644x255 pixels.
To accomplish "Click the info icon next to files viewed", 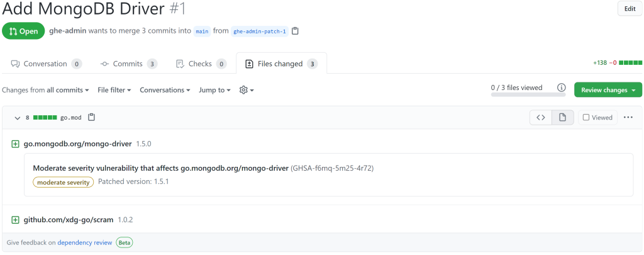I will click(x=562, y=88).
